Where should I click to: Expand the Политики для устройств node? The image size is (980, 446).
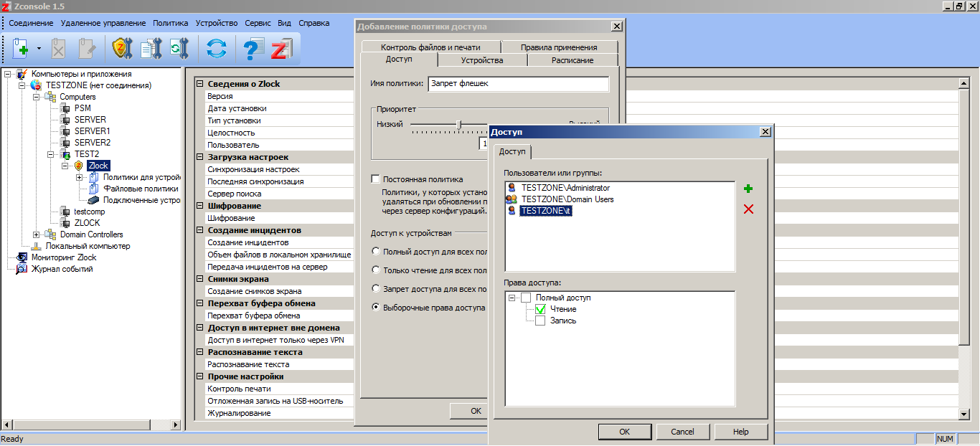click(80, 177)
